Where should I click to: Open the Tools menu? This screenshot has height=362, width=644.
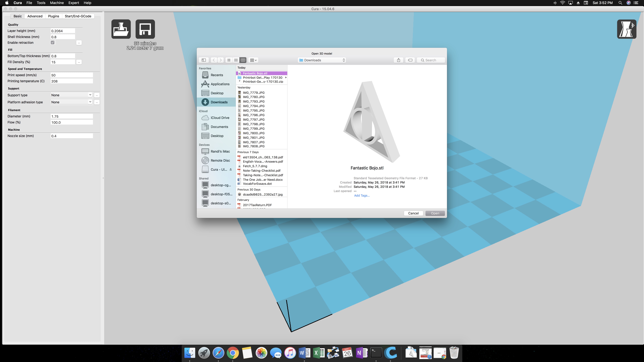point(41,3)
